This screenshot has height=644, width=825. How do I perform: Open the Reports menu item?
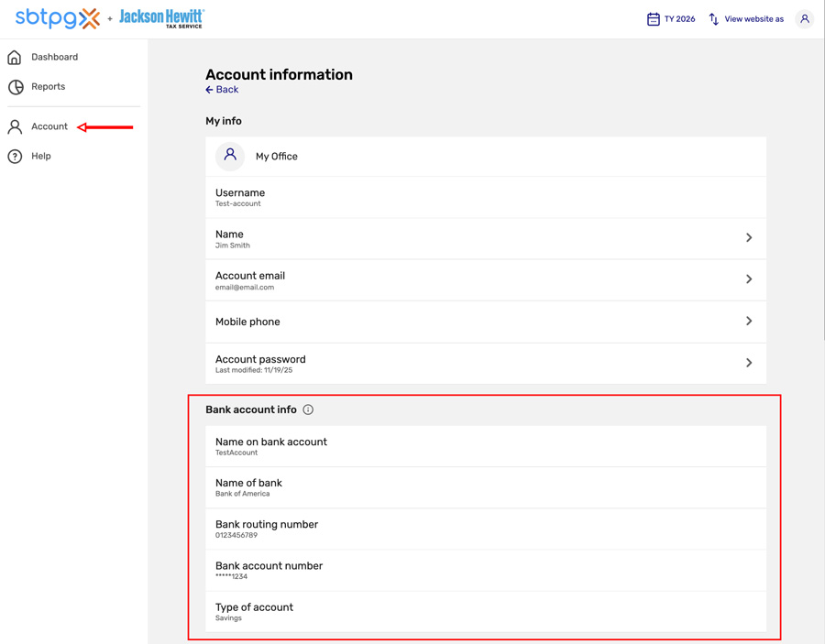(49, 87)
